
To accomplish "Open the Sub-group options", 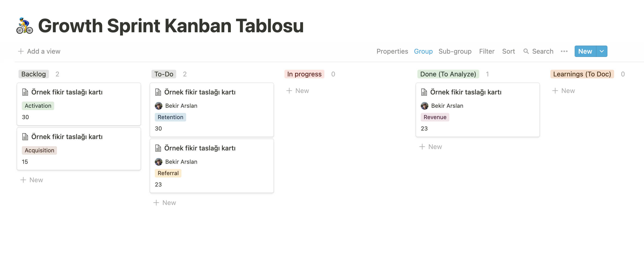I will point(455,51).
